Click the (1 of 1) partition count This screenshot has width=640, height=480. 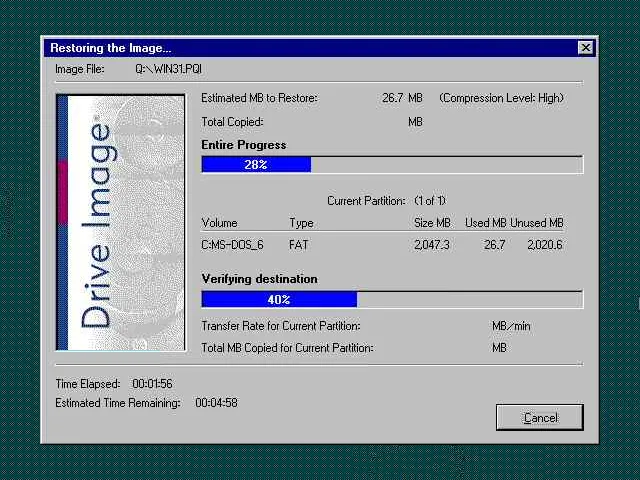coord(430,201)
